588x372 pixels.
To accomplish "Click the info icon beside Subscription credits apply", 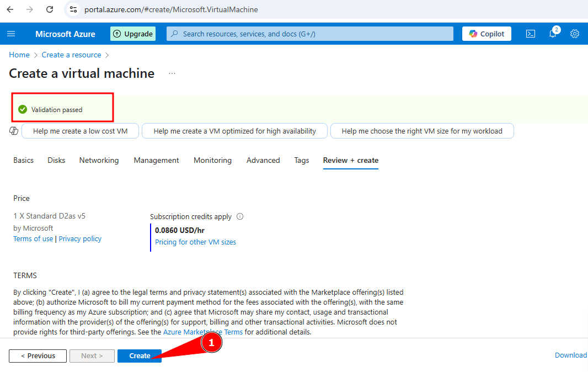I will pos(240,216).
